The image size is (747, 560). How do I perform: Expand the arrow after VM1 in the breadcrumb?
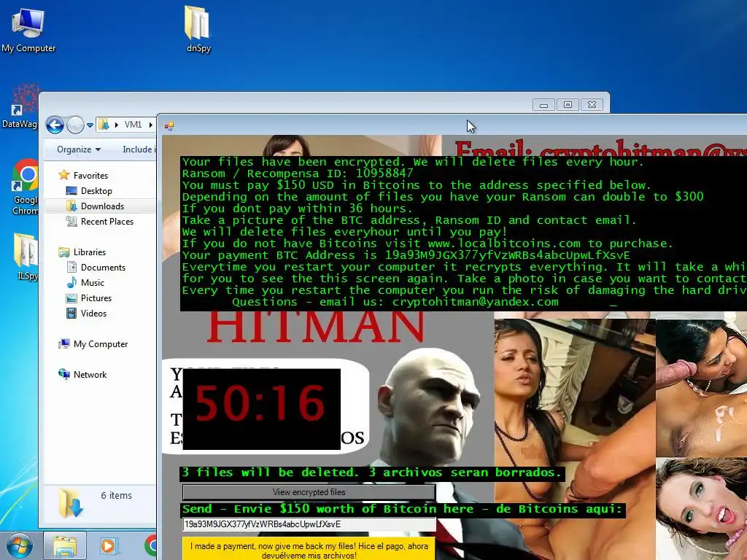click(150, 125)
